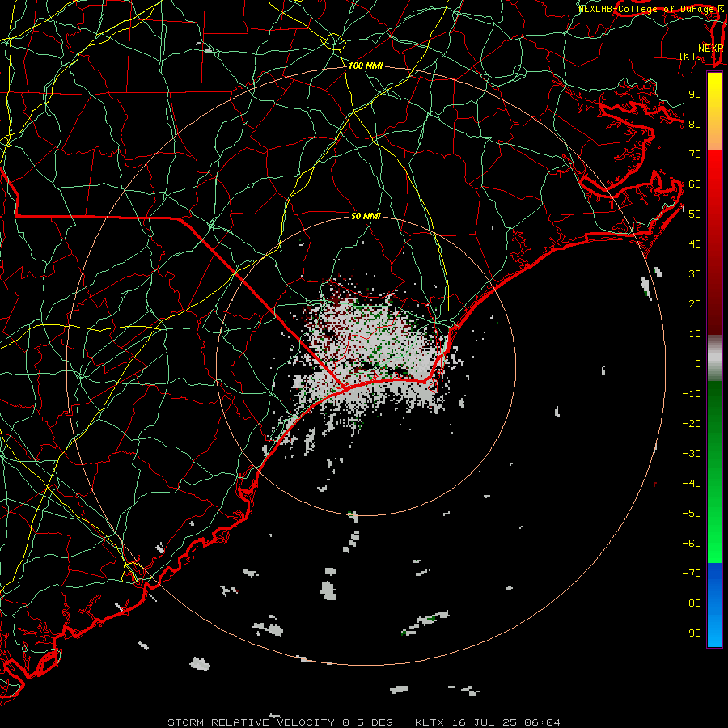The image size is (728, 728).
Task: Click the gray zero-velocity segment of the color bar
Action: [714, 358]
